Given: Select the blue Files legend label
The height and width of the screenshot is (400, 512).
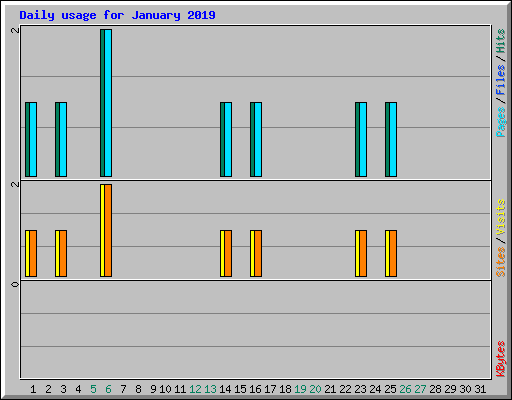Looking at the screenshot, I should point(501,80).
